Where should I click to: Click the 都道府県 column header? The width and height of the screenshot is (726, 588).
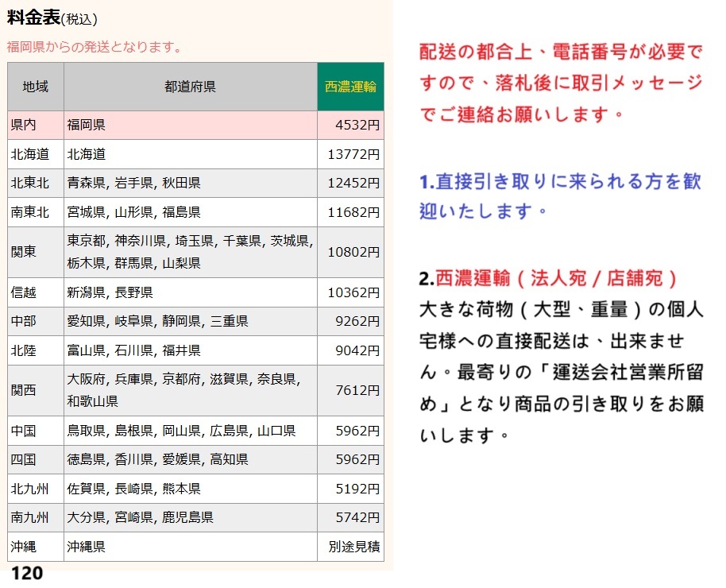pyautogui.click(x=189, y=85)
